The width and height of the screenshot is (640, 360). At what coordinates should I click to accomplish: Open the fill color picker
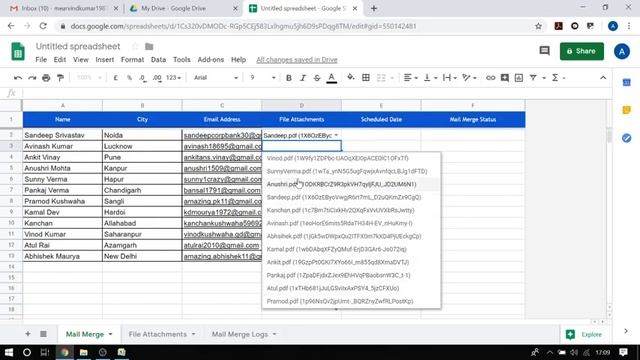[351, 77]
